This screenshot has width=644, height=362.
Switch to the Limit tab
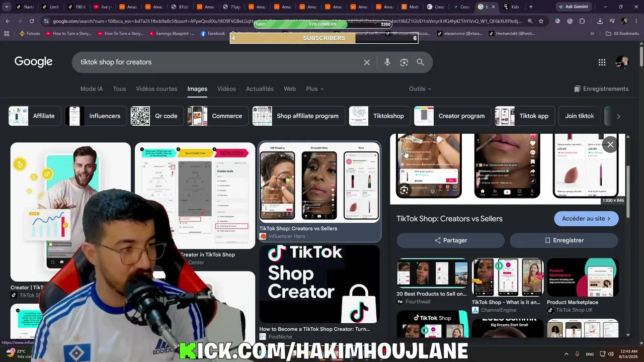pyautogui.click(x=51, y=7)
